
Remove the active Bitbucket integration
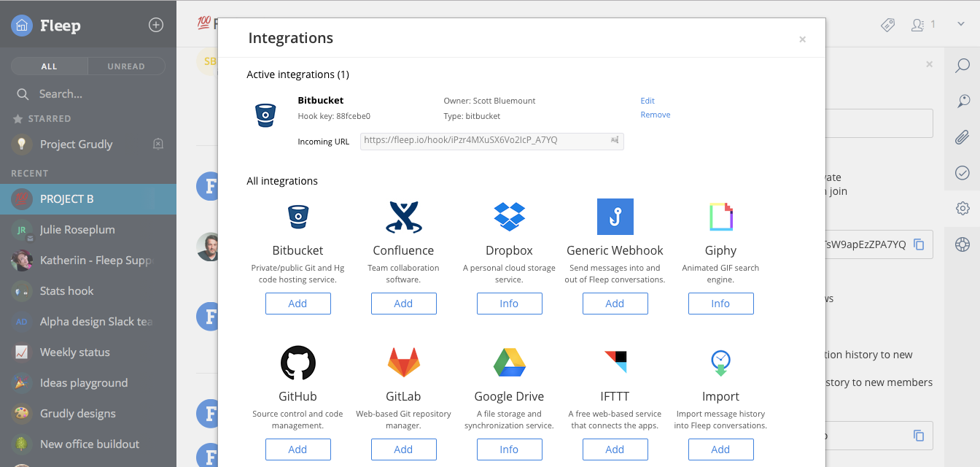point(656,115)
